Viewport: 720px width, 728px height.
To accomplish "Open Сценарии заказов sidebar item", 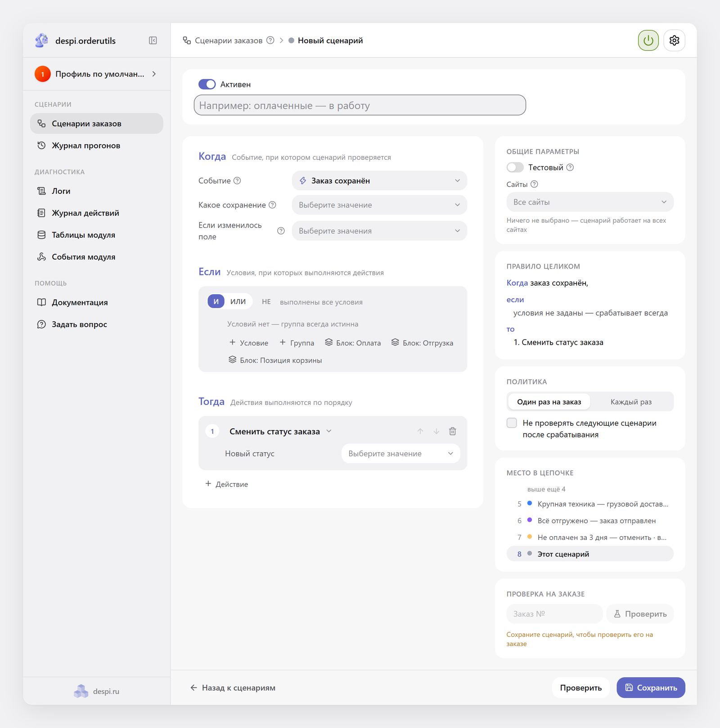I will click(x=96, y=123).
